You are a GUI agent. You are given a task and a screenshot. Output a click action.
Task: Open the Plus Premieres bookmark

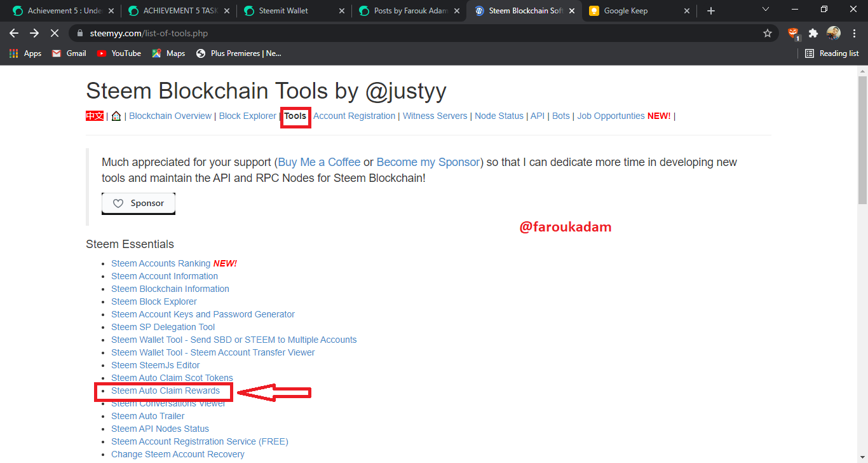[x=239, y=53]
